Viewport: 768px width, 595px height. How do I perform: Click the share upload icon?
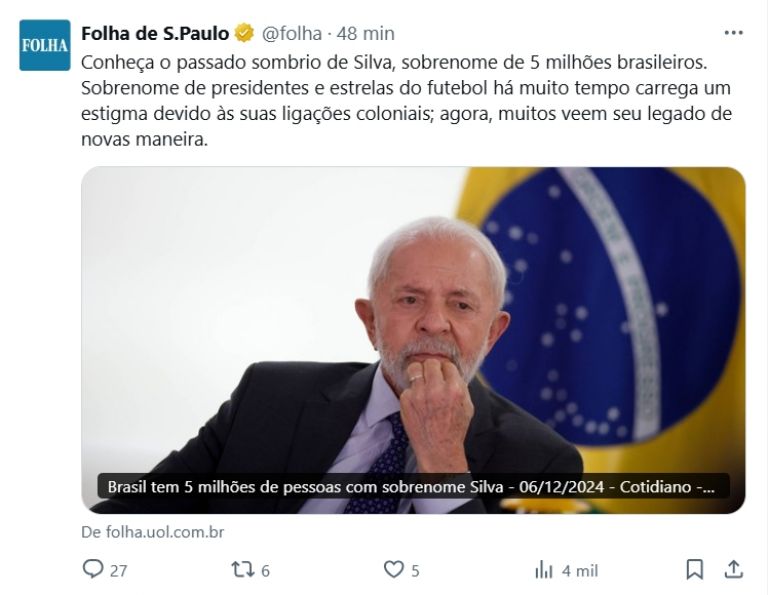coord(733,570)
